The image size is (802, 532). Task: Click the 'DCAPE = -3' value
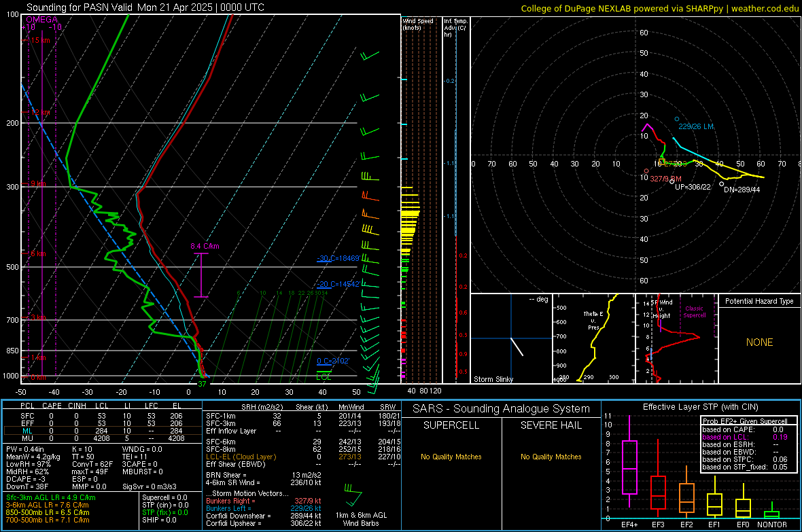26,479
